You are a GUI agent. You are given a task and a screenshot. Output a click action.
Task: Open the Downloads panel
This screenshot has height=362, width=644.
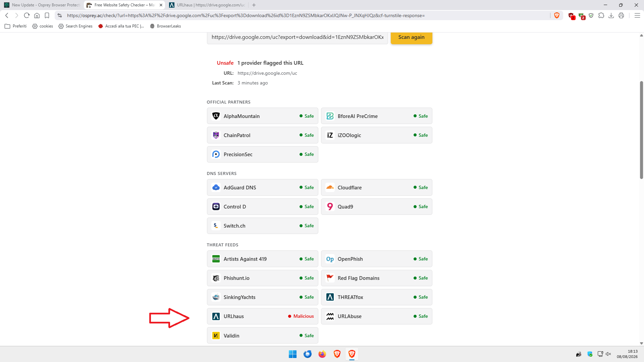click(x=611, y=15)
